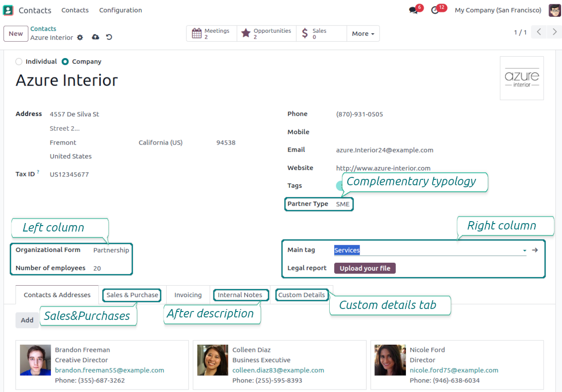Click the street field 4557 De Silva St

coord(74,114)
